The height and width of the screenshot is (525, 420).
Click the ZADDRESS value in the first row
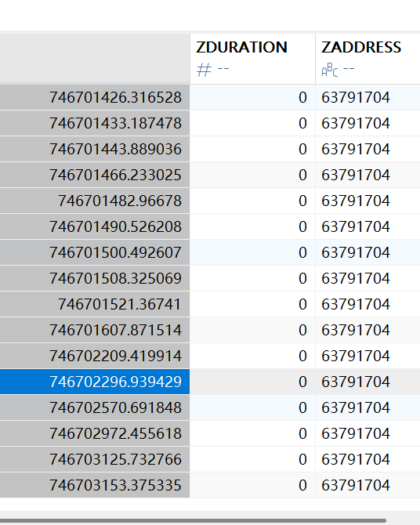(x=367, y=97)
